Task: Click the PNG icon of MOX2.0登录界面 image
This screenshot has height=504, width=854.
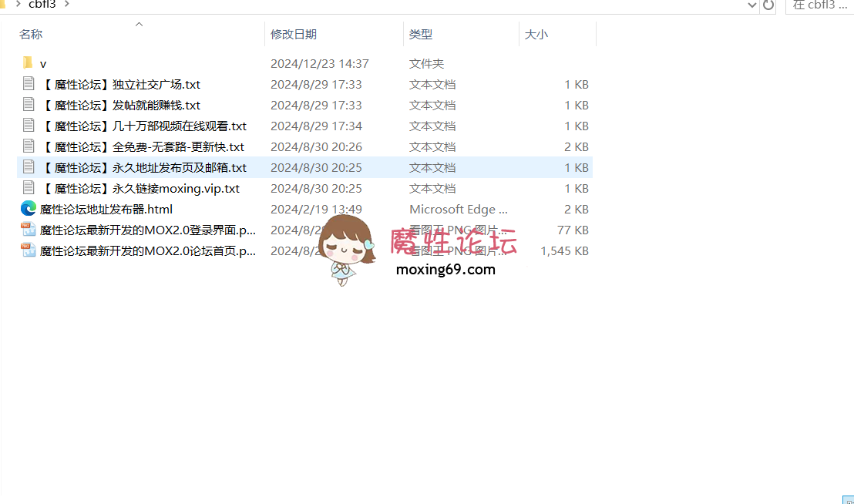Action: [x=29, y=230]
